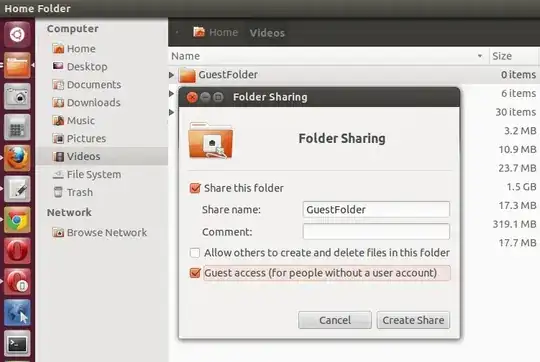Open Documents in the sidebar
The width and height of the screenshot is (540, 362).
click(86, 84)
